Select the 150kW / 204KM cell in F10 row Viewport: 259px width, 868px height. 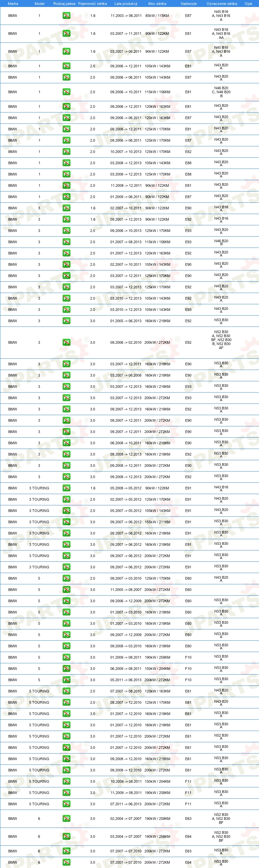click(157, 669)
